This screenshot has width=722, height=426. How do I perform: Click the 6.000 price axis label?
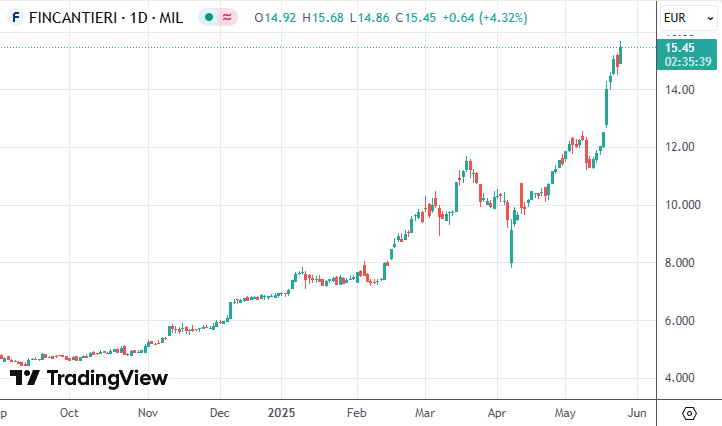point(680,321)
